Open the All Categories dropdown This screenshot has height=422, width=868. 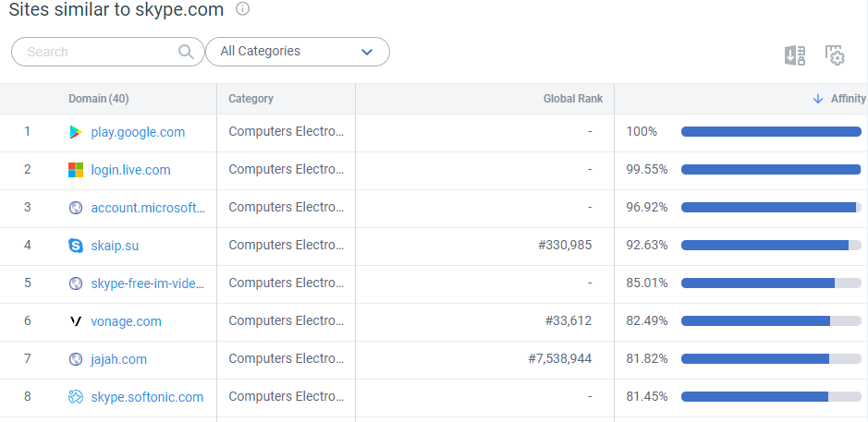click(x=298, y=52)
